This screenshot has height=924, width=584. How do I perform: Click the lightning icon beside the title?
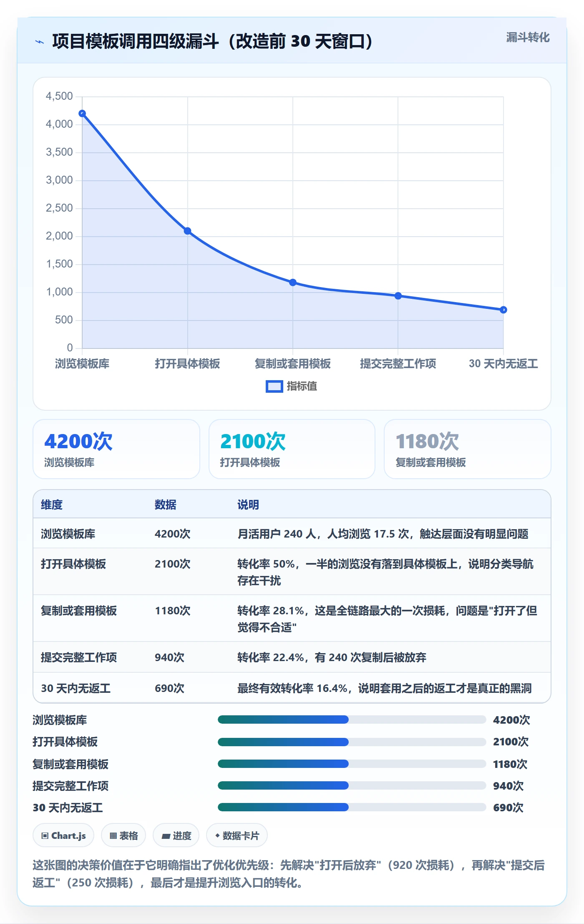coord(40,42)
